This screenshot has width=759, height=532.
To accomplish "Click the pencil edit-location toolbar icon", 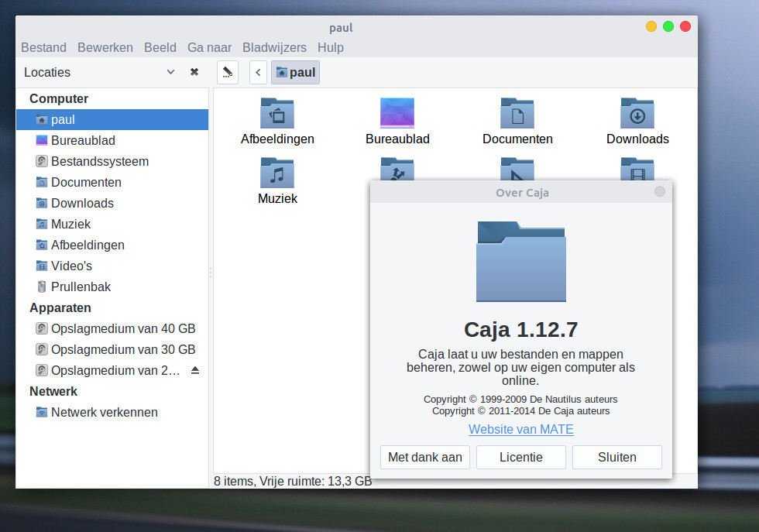I will pyautogui.click(x=228, y=73).
